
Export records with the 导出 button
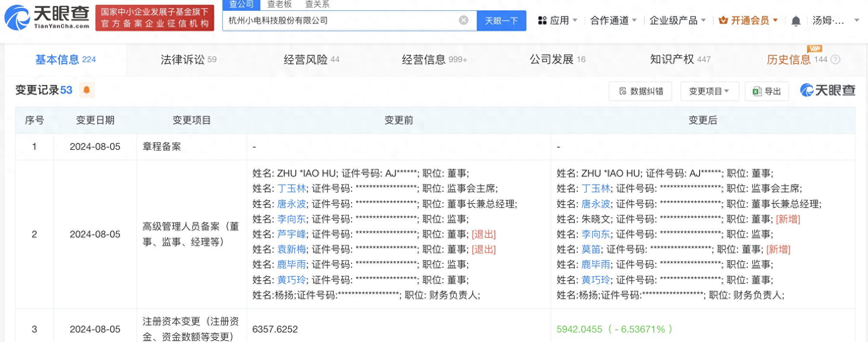(767, 91)
